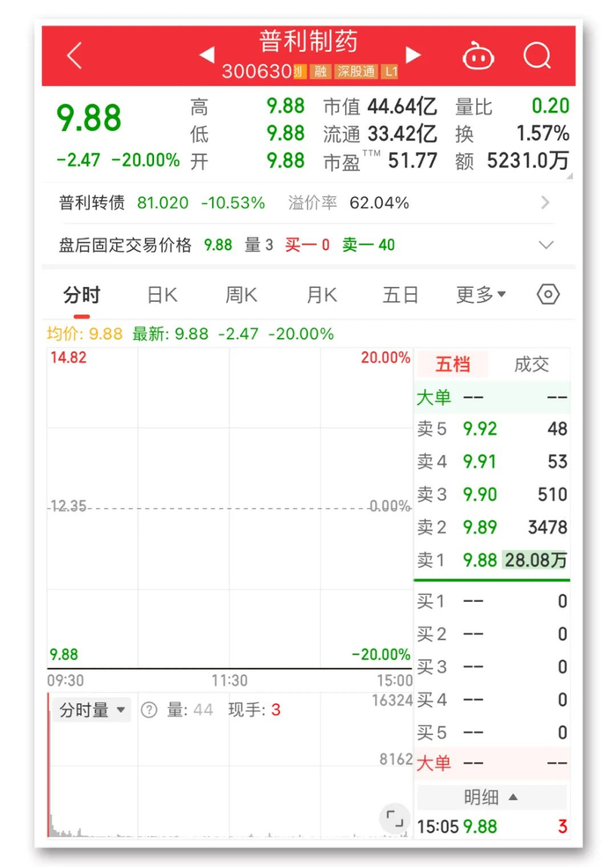
Task: Tap 卖一 40 after-hours sell quote
Action: tap(368, 245)
